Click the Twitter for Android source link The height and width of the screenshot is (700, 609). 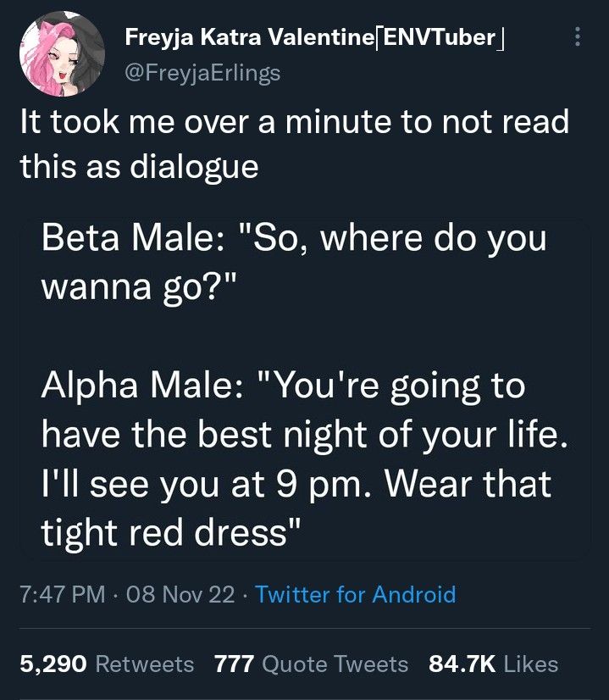click(355, 594)
